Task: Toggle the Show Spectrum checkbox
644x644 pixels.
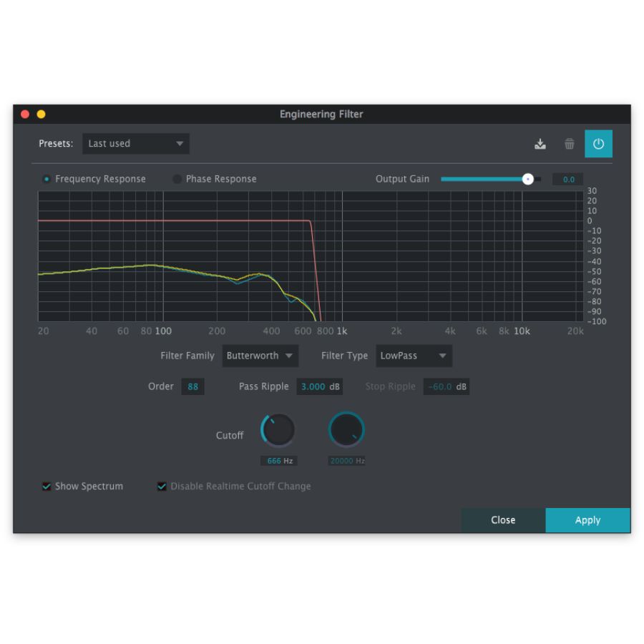Action: [47, 487]
